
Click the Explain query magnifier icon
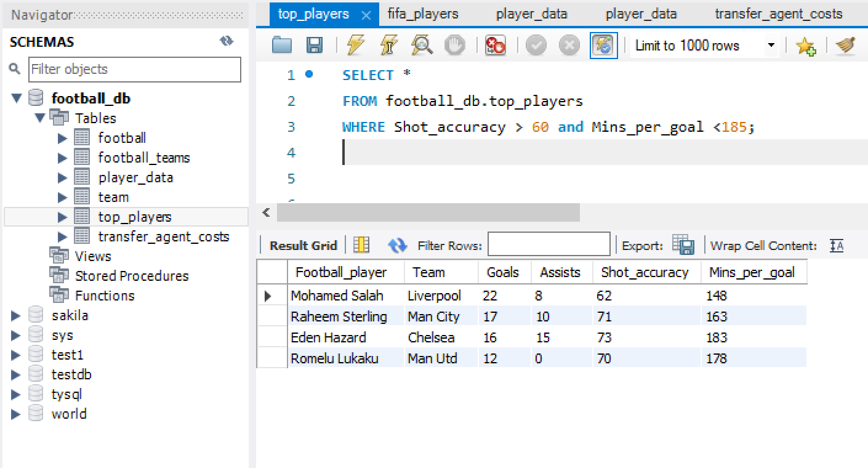pyautogui.click(x=422, y=46)
